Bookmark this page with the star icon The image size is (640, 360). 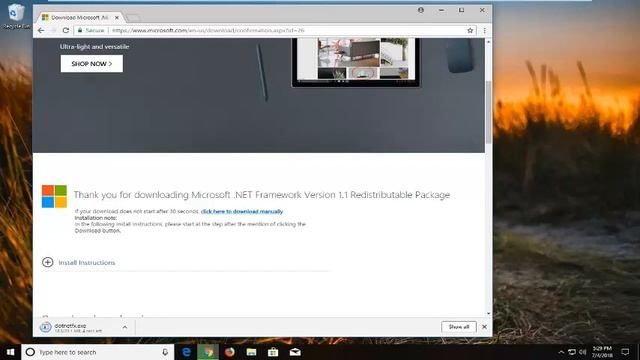tap(470, 30)
